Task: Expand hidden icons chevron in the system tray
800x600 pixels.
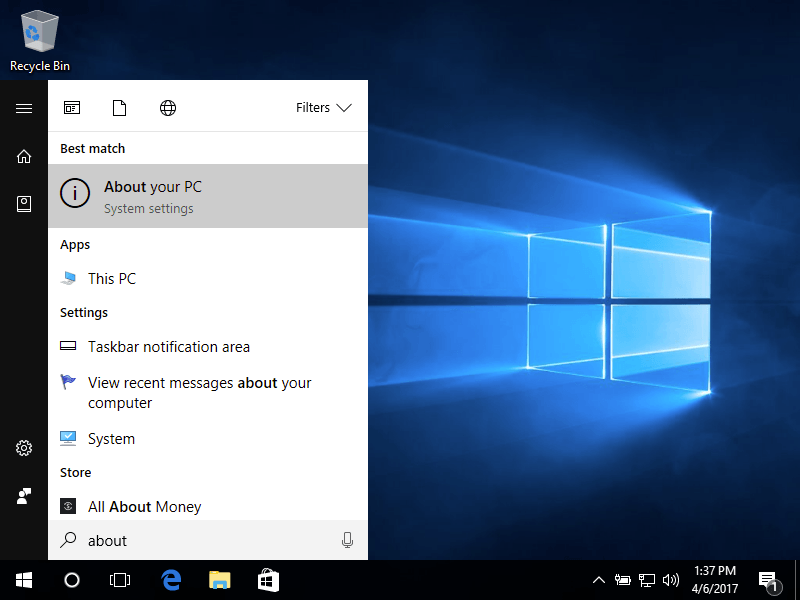Action: 598,579
